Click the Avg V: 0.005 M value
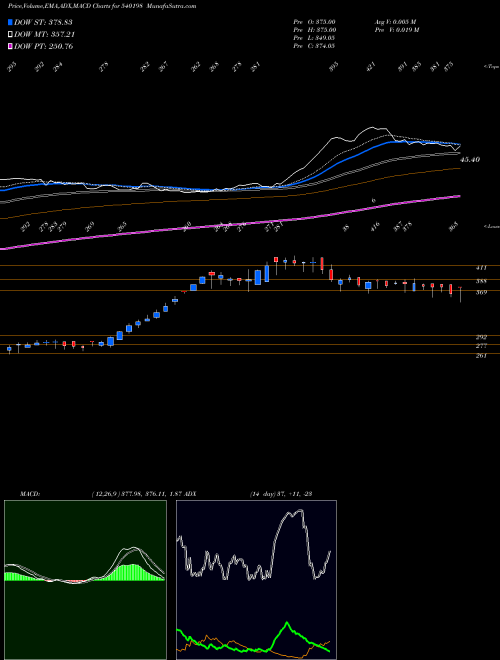 tap(395, 22)
